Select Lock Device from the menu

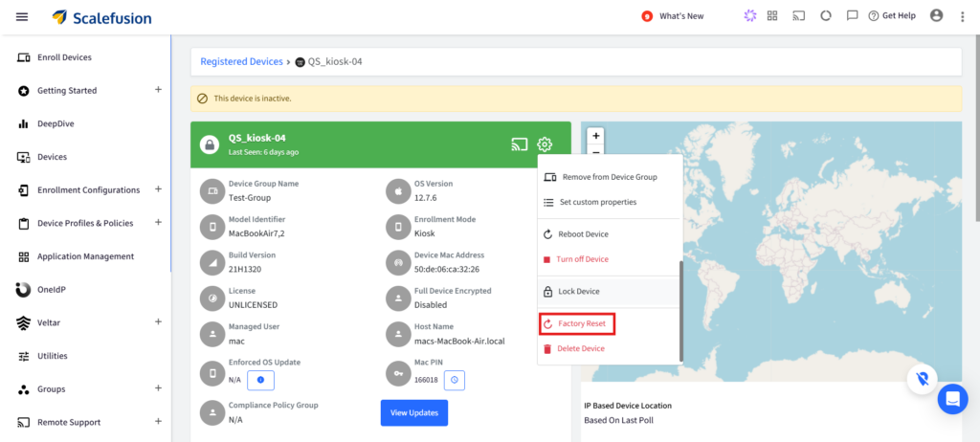pos(609,292)
